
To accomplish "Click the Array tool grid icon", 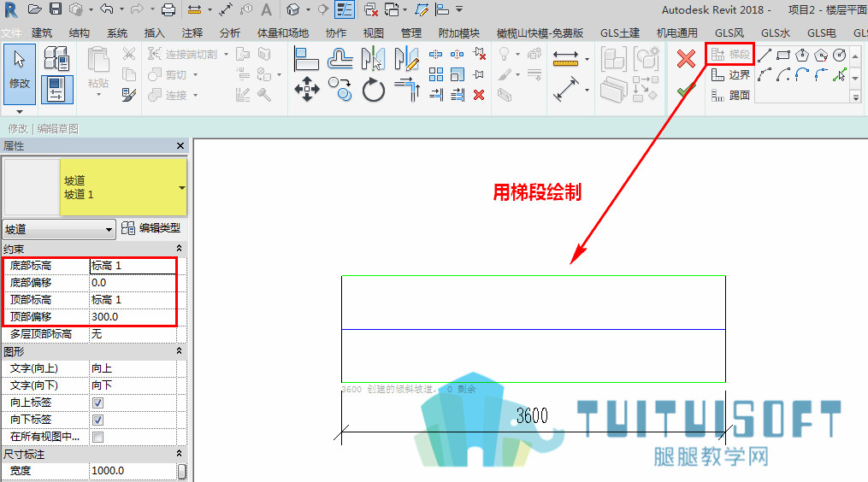I will (x=435, y=74).
